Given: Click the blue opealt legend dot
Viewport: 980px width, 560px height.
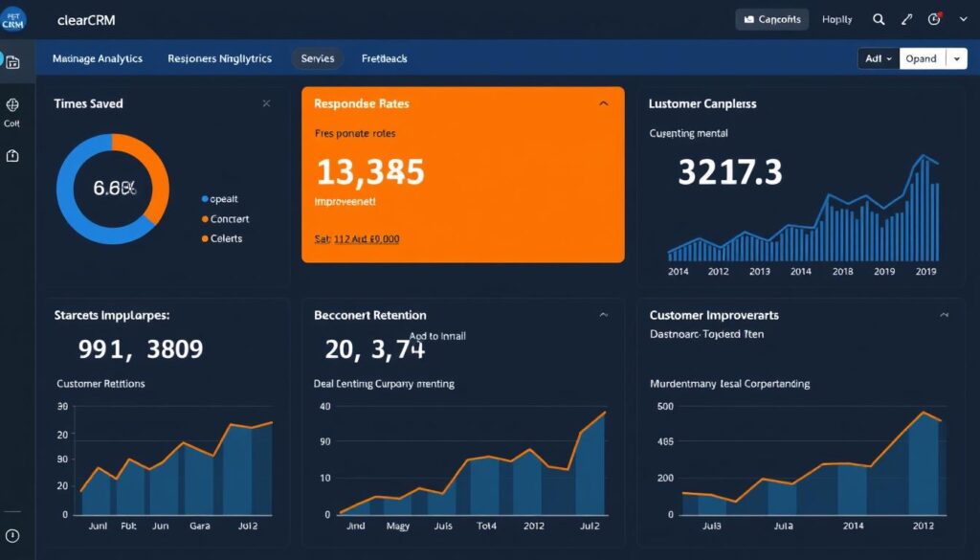Looking at the screenshot, I should tap(204, 199).
